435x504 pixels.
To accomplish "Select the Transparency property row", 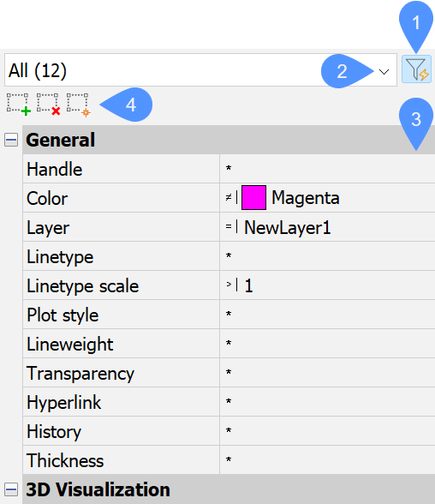I will 229,373.
